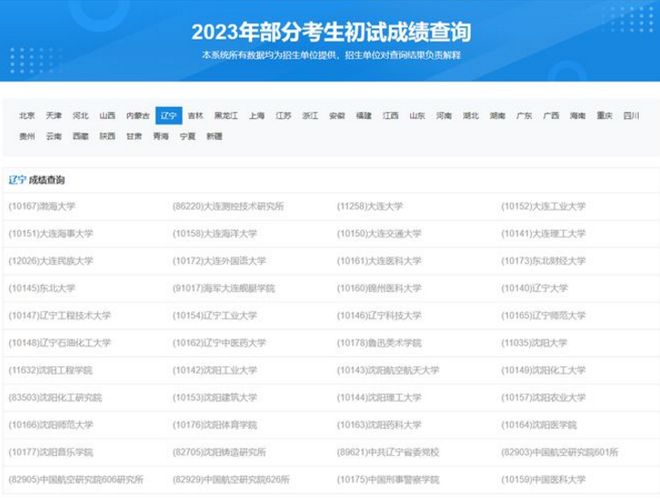660x500 pixels.
Task: Switch to the 上海 province tab
Action: click(257, 116)
